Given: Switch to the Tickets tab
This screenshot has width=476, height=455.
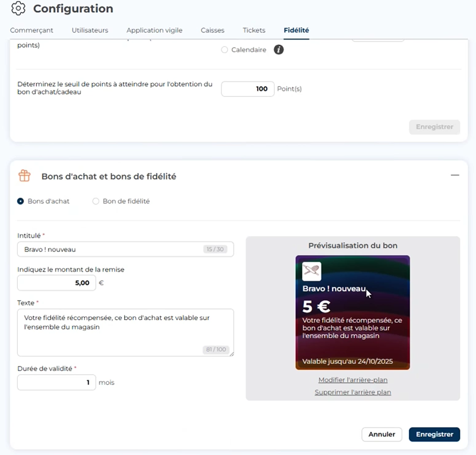Looking at the screenshot, I should point(254,30).
